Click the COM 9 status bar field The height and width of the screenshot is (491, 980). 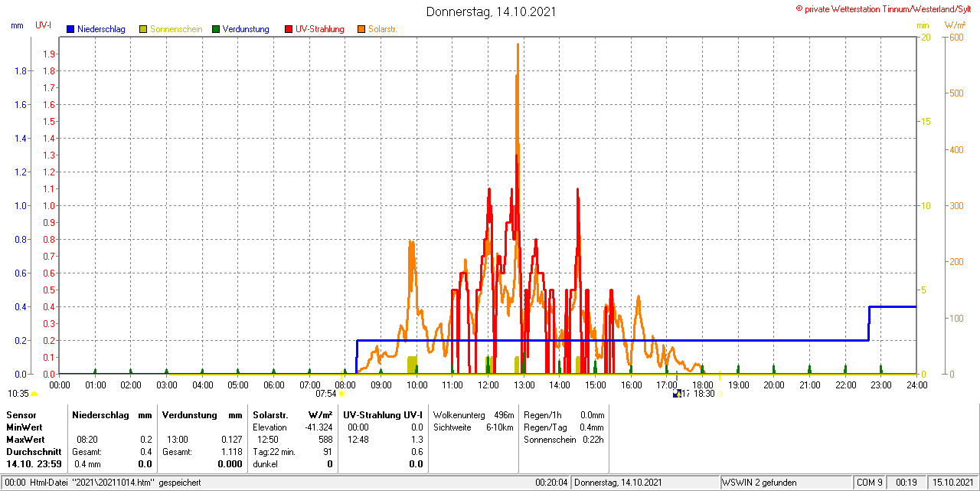pos(870,483)
